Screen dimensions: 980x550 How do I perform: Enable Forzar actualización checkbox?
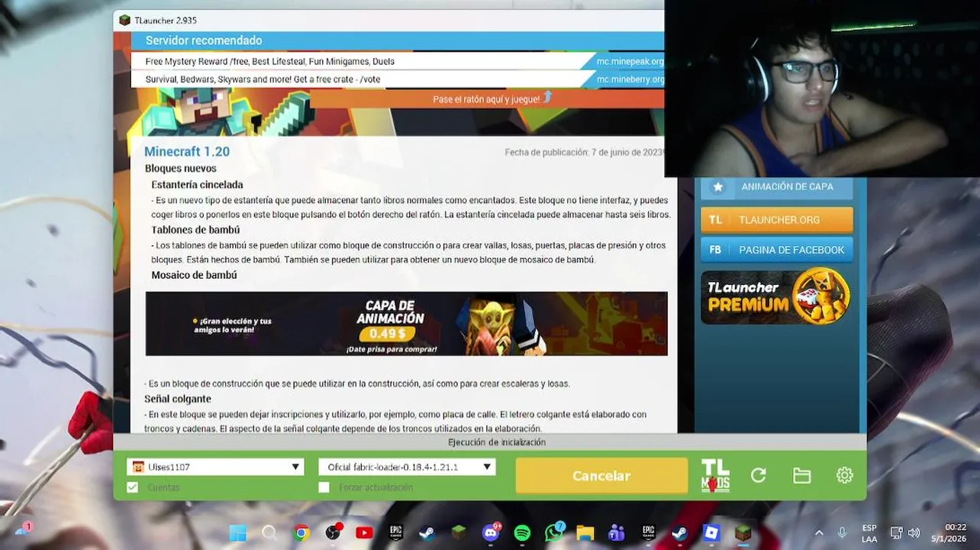tap(324, 487)
